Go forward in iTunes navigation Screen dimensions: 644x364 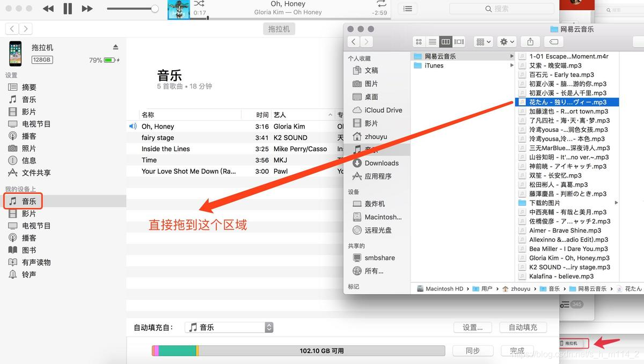click(x=25, y=29)
